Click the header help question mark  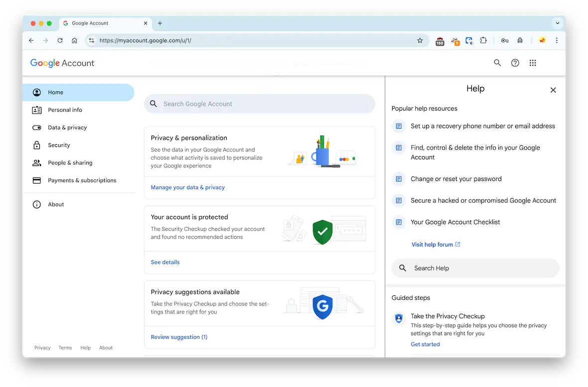click(515, 63)
